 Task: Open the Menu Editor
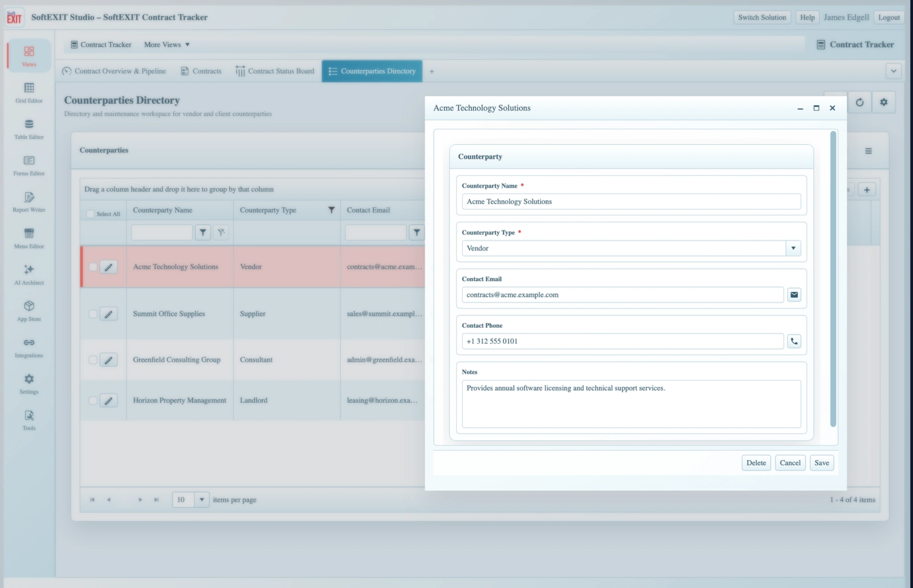[29, 238]
